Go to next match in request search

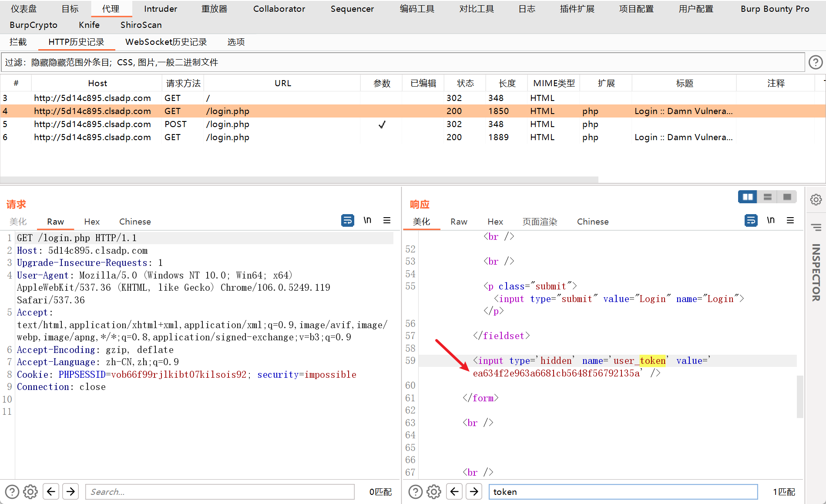point(71,492)
